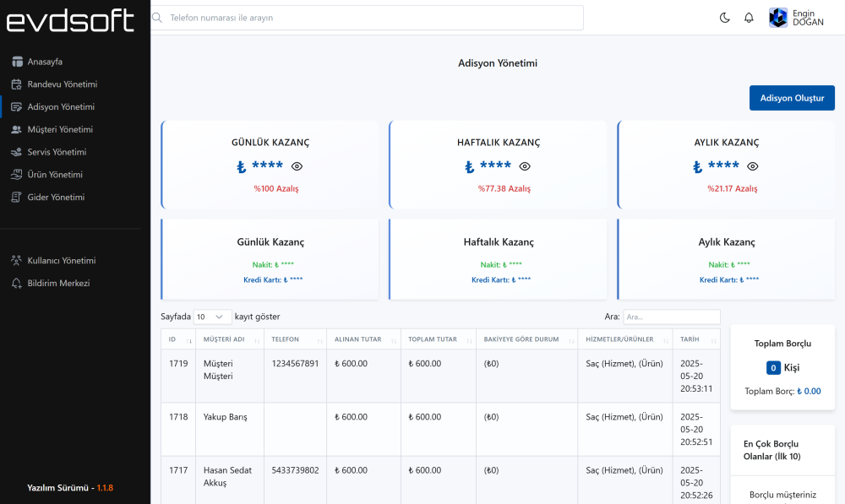Click the Müşteri Yönetimi people icon
Viewport: 845px width, 504px height.
pyautogui.click(x=17, y=130)
